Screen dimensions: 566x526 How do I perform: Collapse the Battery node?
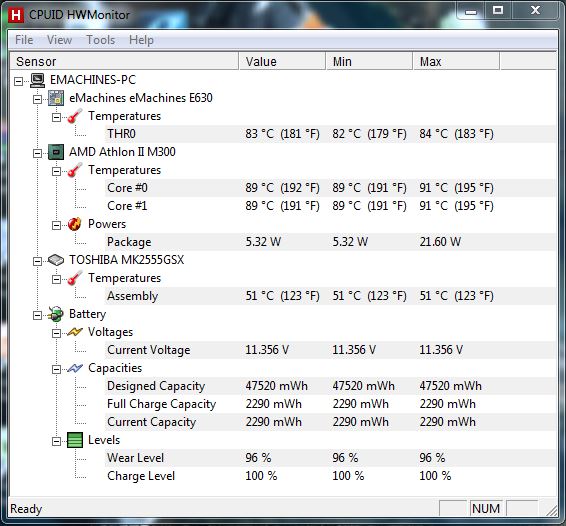point(38,316)
